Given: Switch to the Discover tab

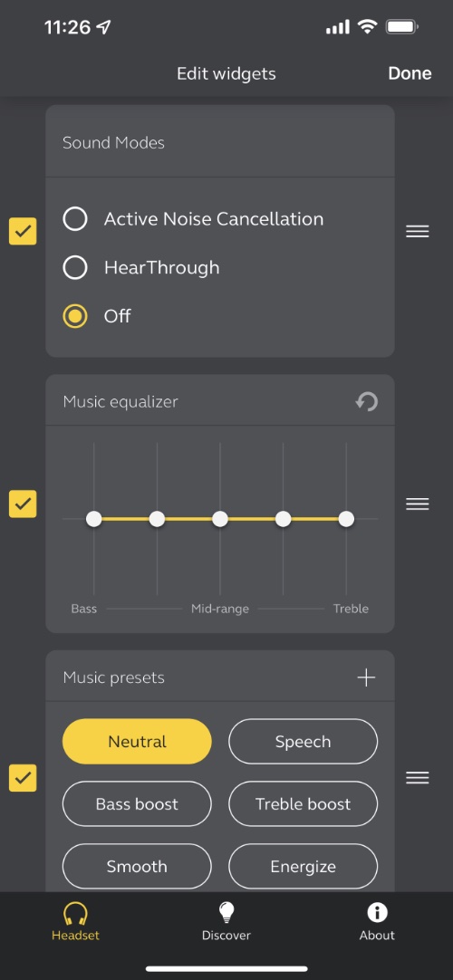Looking at the screenshot, I should pyautogui.click(x=226, y=921).
